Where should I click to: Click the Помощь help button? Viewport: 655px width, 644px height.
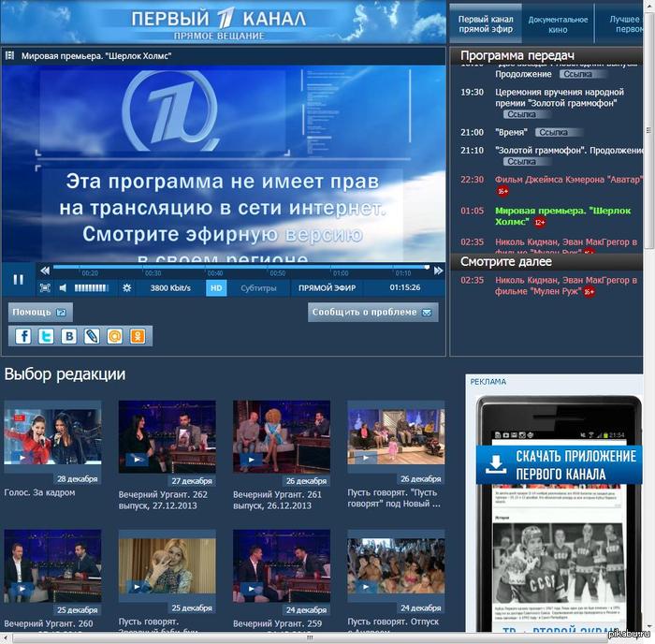point(39,312)
